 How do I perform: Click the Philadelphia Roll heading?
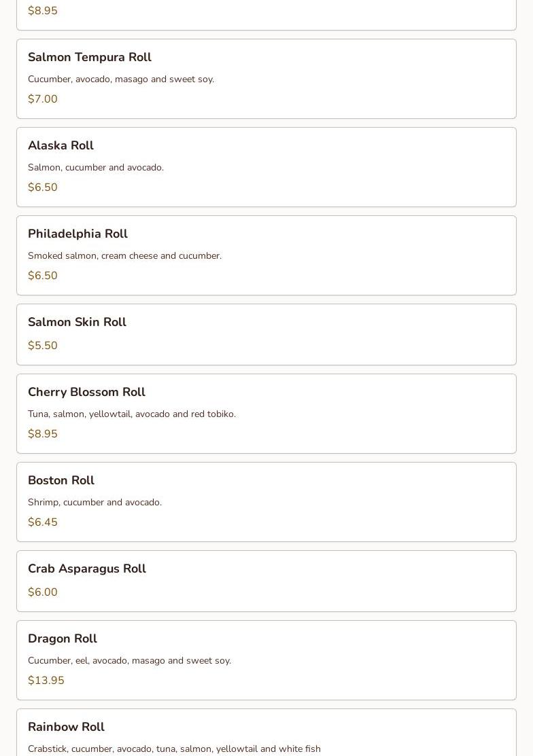coord(78,234)
